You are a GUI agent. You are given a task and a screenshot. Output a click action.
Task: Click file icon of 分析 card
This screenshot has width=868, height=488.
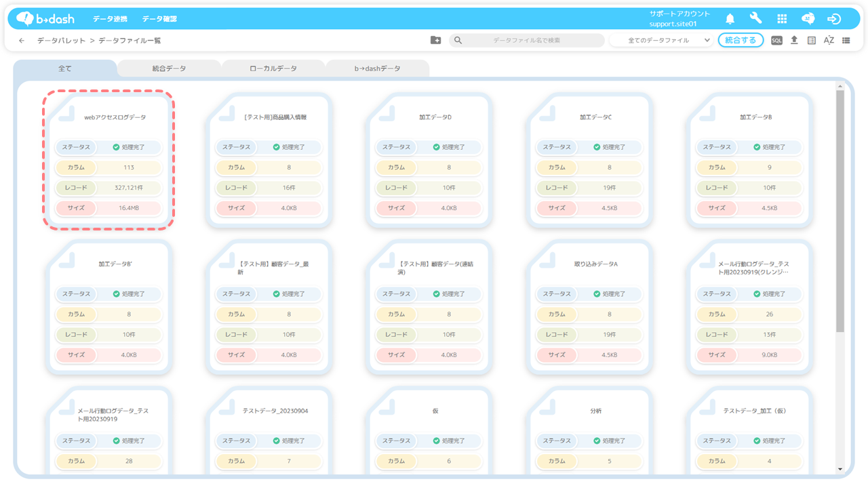(547, 406)
